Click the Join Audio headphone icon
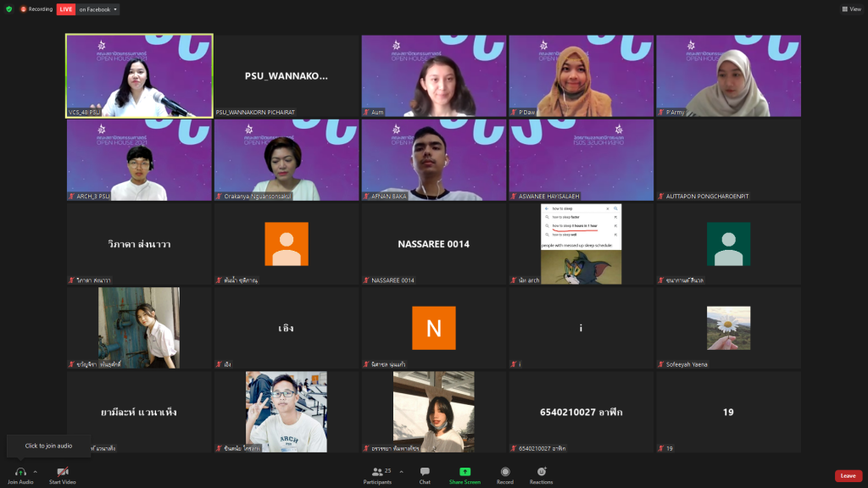The height and width of the screenshot is (488, 868). coord(20,471)
